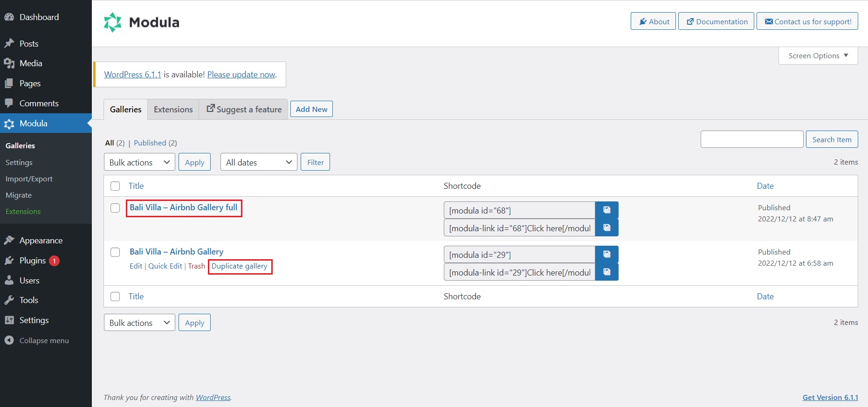The width and height of the screenshot is (868, 407).
Task: Sort galleries by the Date column header
Action: (765, 186)
